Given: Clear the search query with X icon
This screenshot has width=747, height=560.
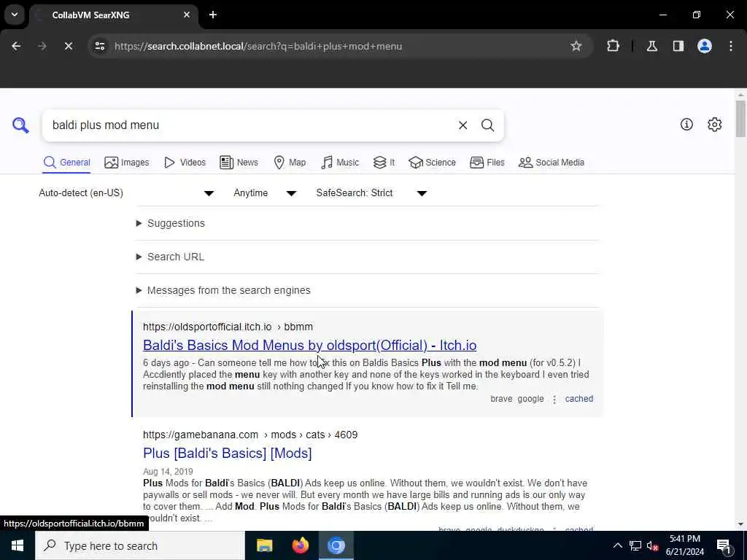Looking at the screenshot, I should [x=462, y=125].
